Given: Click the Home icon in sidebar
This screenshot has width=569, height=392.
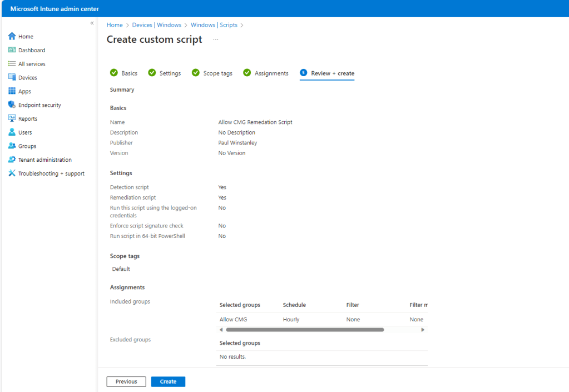Looking at the screenshot, I should click(12, 37).
